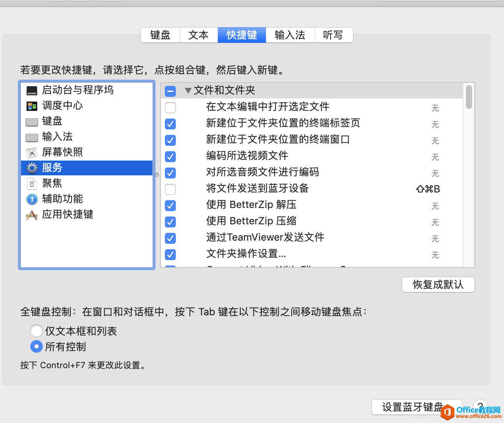The height and width of the screenshot is (423, 504).
Task: Select 启动台与程序坞 in the category list
Action: click(x=87, y=90)
